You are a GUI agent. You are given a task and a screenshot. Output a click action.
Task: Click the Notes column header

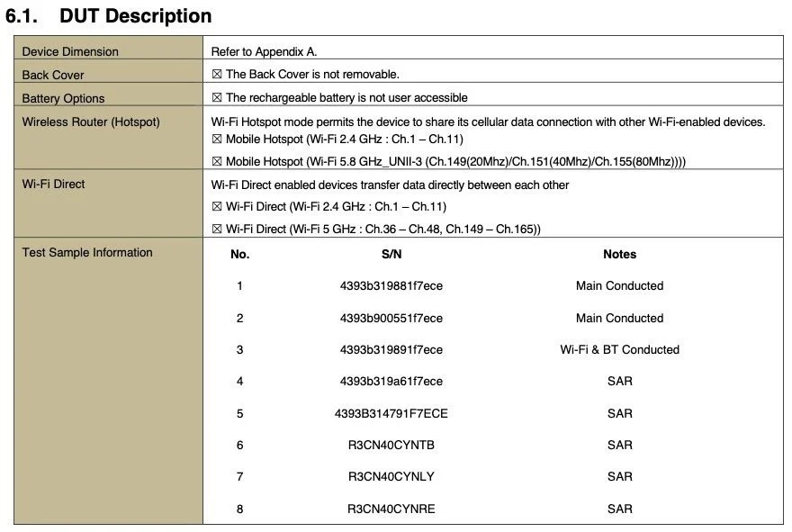[x=619, y=254]
